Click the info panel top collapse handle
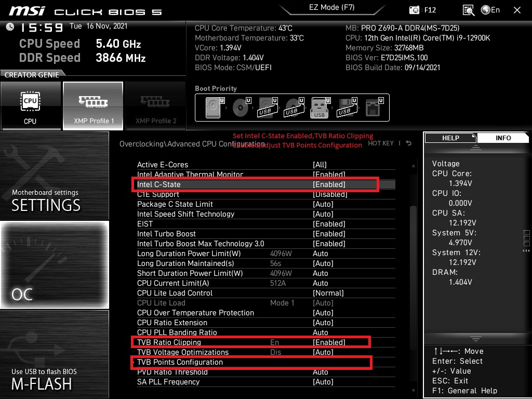Image resolution: width=532 pixels, height=399 pixels. point(476,147)
